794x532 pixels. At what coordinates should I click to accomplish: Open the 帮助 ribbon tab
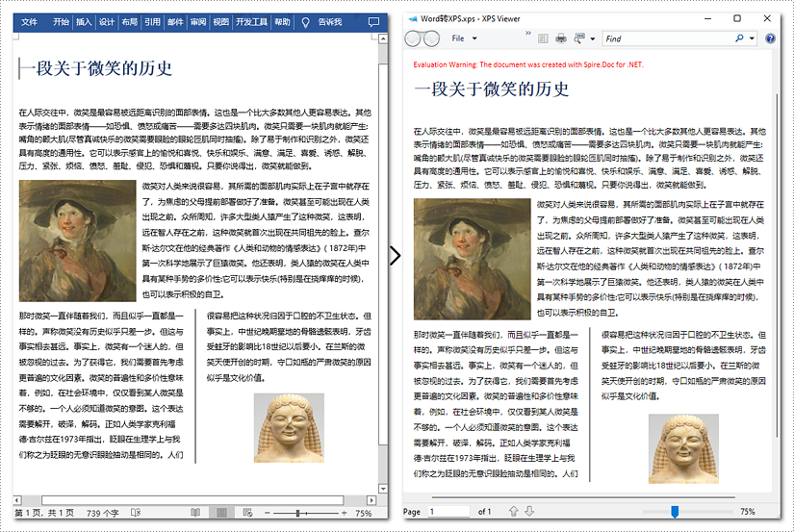282,22
